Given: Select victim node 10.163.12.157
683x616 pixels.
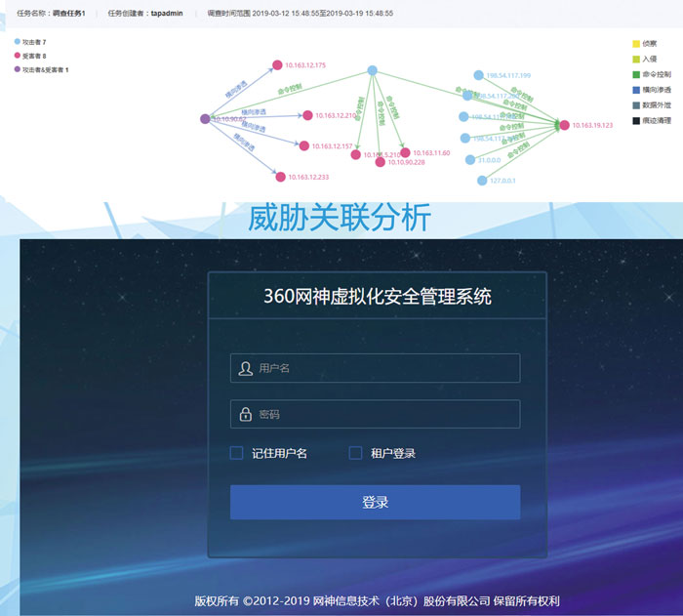Looking at the screenshot, I should (304, 145).
